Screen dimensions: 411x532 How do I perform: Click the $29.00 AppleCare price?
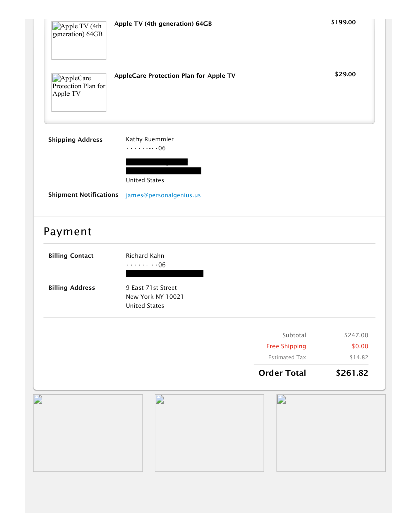pyautogui.click(x=345, y=74)
